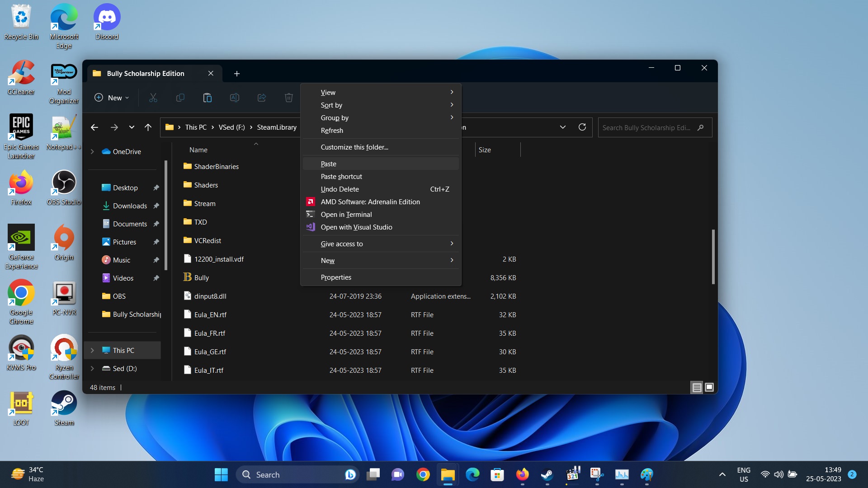868x488 pixels.
Task: Click the file list vertical scrollbar
Action: point(713,257)
